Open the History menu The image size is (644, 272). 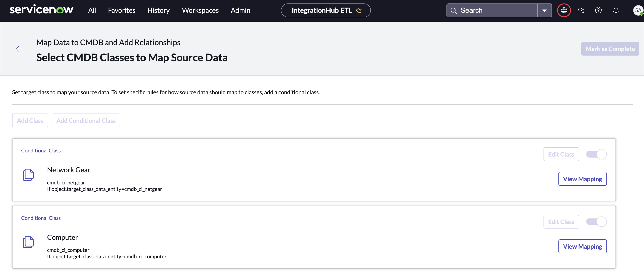(x=158, y=10)
